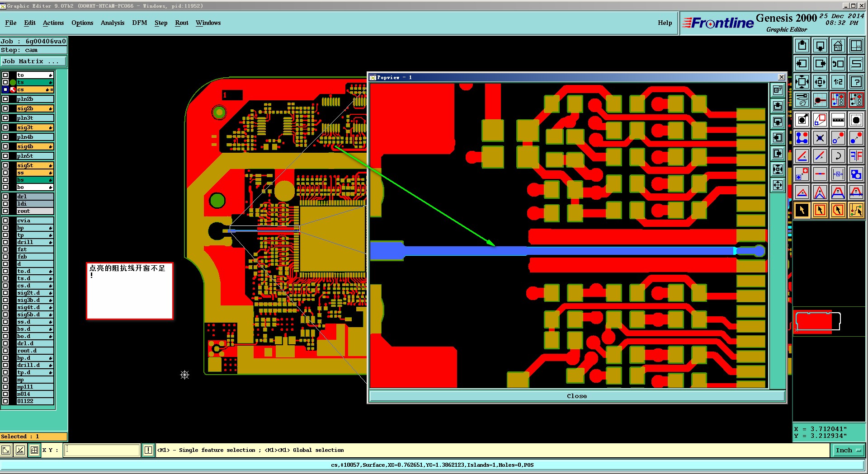
Task: Click the 1:2 zoom scale icon
Action: [838, 82]
